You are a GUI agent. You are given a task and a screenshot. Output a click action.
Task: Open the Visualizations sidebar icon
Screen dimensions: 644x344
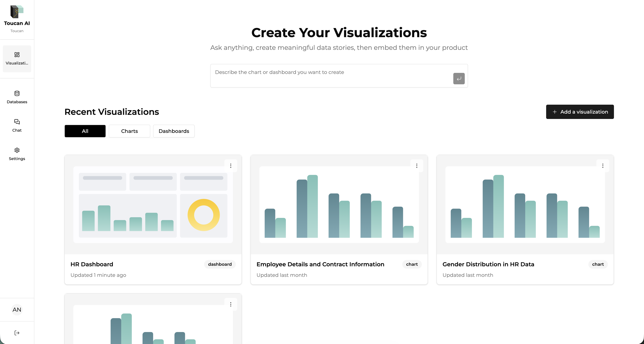click(x=17, y=58)
